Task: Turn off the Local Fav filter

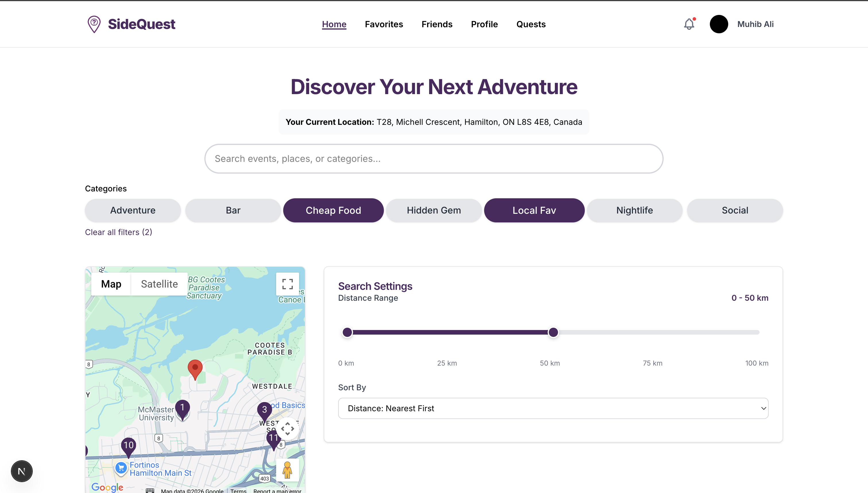Action: [x=534, y=210]
